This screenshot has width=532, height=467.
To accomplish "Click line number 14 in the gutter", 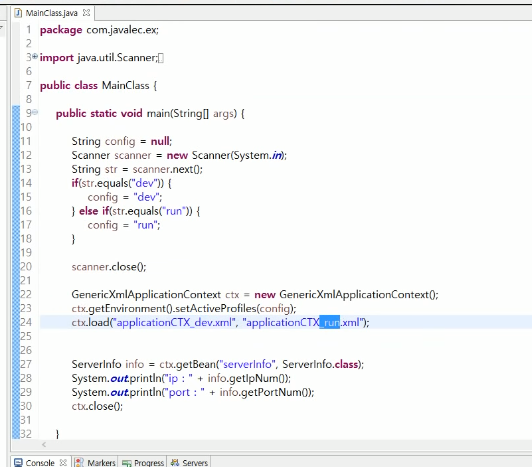I will (x=26, y=183).
